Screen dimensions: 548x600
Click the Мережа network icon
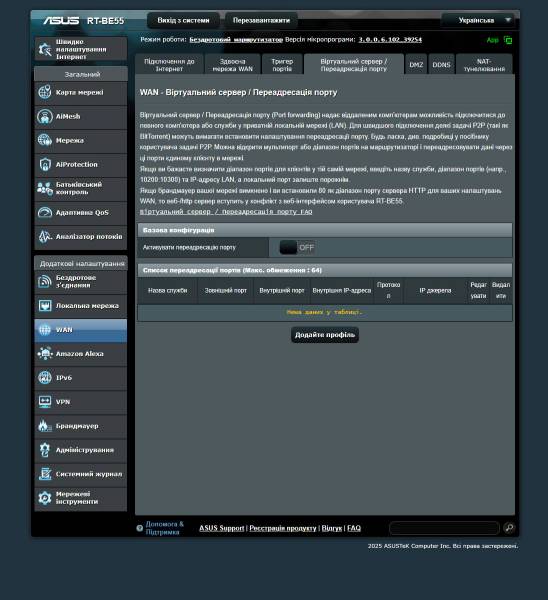click(x=45, y=140)
